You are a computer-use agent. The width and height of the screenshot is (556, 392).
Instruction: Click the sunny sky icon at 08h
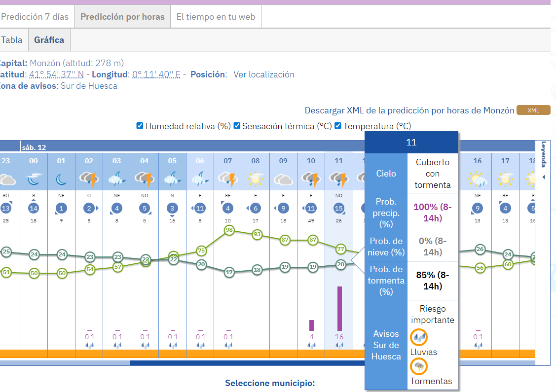pos(256,179)
